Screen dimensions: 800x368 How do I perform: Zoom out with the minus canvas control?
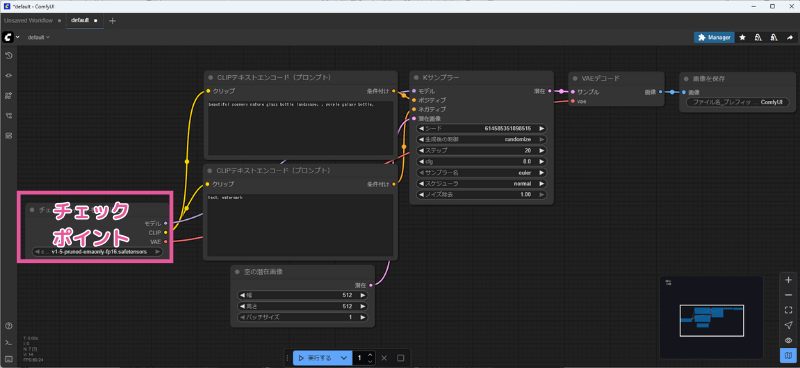click(x=788, y=295)
